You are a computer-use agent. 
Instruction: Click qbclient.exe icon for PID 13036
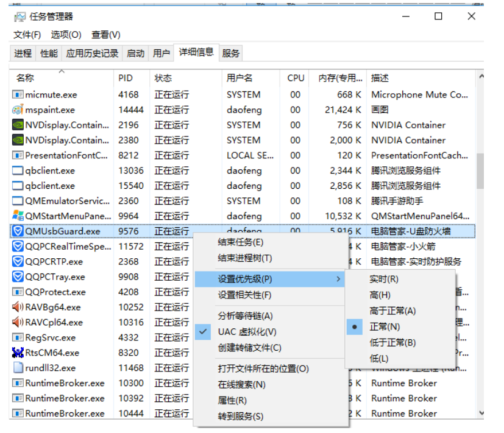pyautogui.click(x=18, y=171)
